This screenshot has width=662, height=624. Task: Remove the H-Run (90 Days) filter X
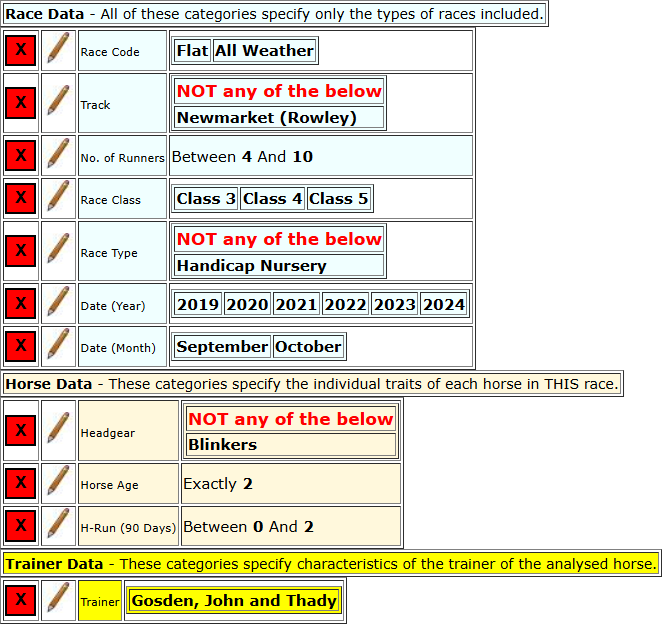click(21, 526)
